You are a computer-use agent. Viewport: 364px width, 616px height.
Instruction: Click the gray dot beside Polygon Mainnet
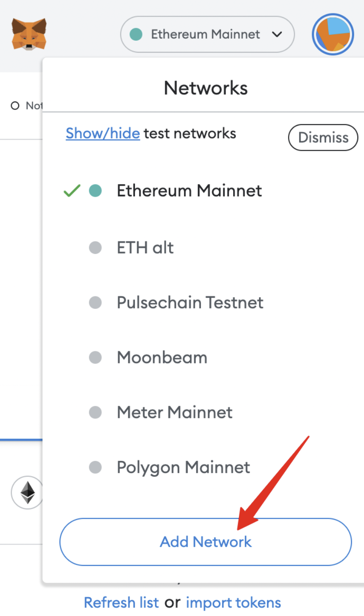pos(95,468)
